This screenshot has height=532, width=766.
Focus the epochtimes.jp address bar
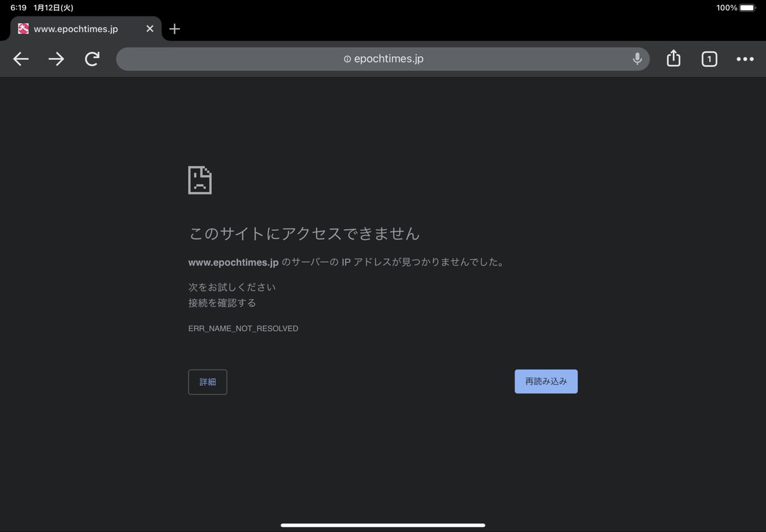click(x=383, y=59)
